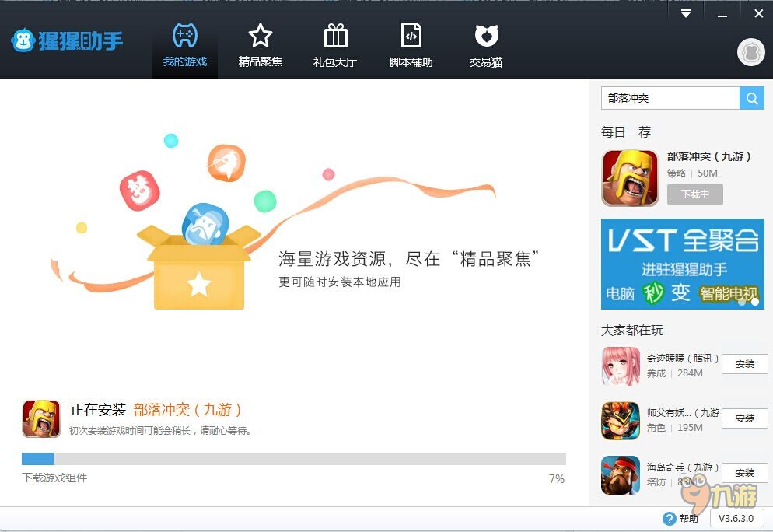Open the 礼包大厅 gift box icon

pos(335,45)
